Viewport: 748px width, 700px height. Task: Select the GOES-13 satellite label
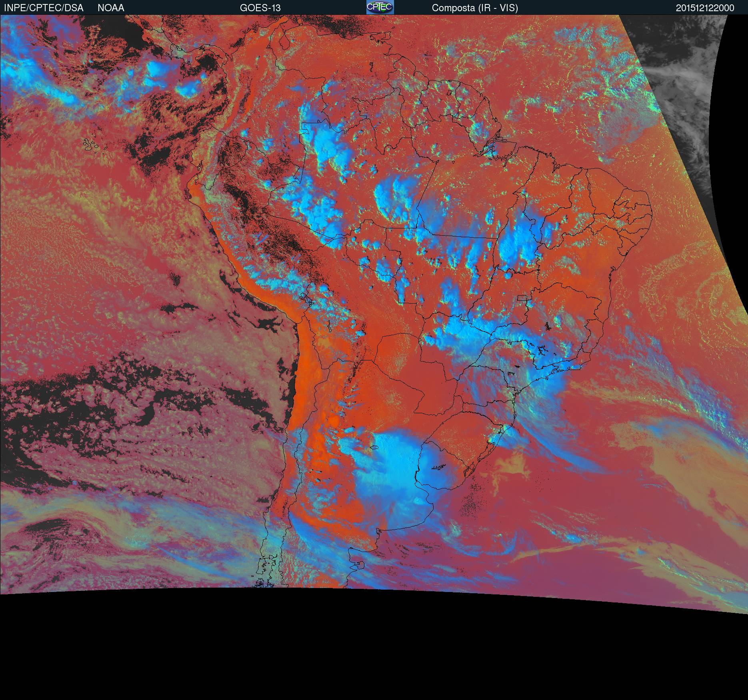(x=260, y=8)
